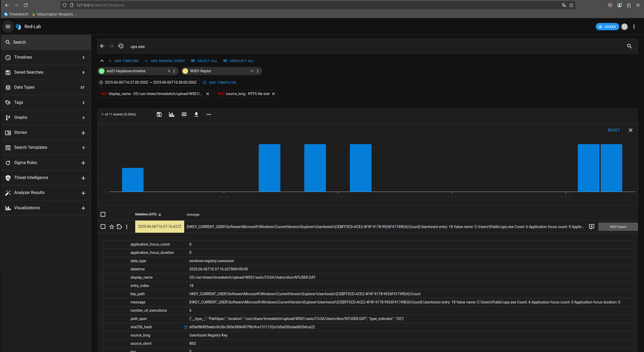The image size is (644, 352).
Task: Click the yellow-highlighted event datetime cell
Action: [160, 227]
